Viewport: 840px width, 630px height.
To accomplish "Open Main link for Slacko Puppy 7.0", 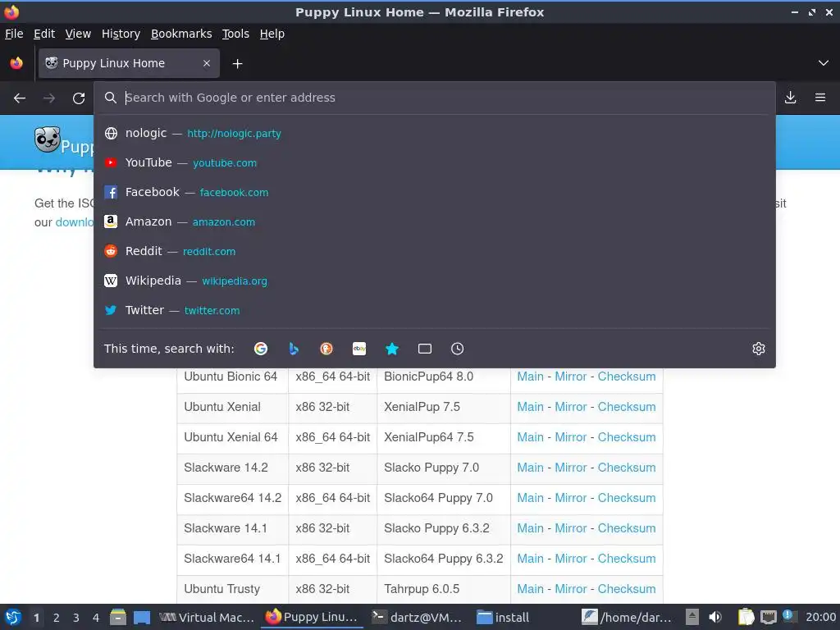I will [531, 468].
